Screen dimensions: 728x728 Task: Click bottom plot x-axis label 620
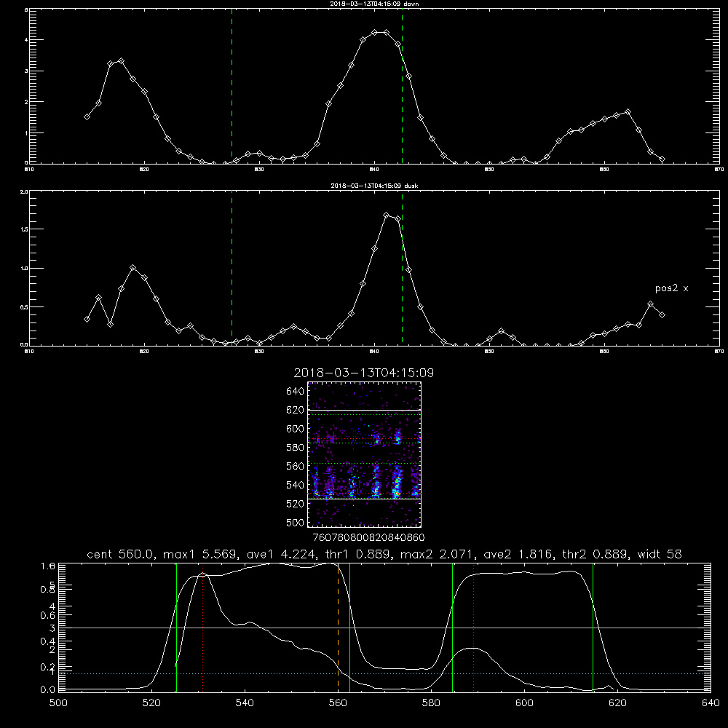click(618, 703)
